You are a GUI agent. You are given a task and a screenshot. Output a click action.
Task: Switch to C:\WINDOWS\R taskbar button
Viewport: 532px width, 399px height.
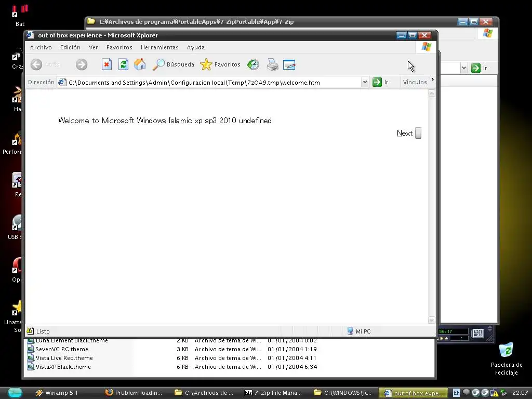pos(343,393)
